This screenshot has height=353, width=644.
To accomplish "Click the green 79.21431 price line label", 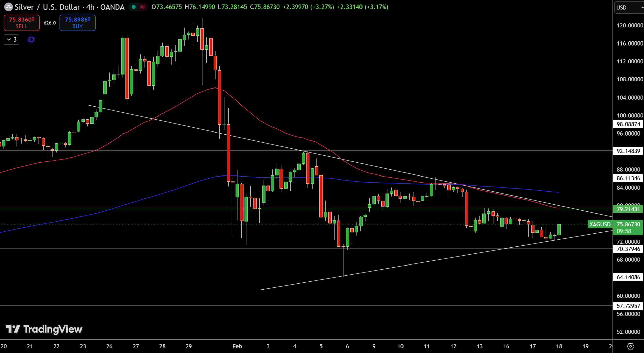I will (x=628, y=209).
